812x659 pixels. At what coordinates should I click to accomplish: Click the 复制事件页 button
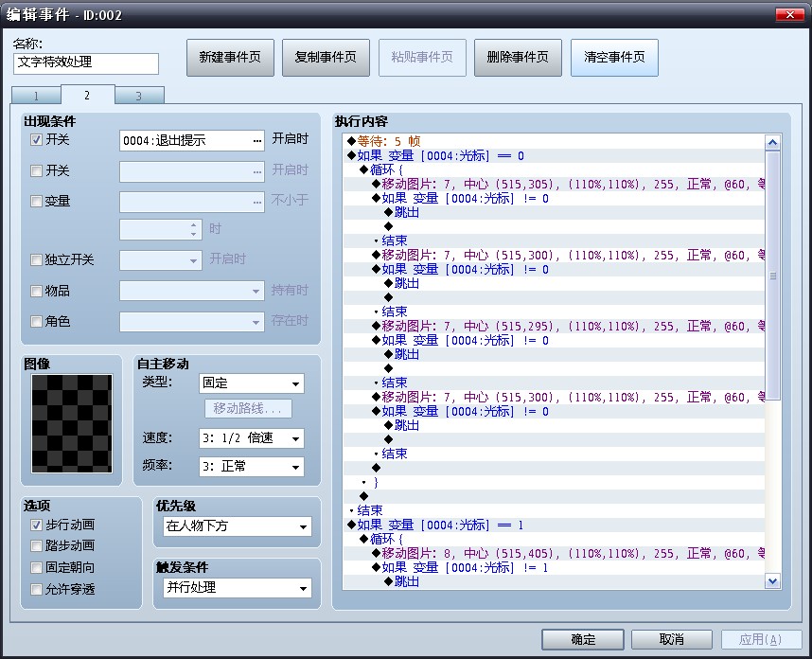coord(326,58)
